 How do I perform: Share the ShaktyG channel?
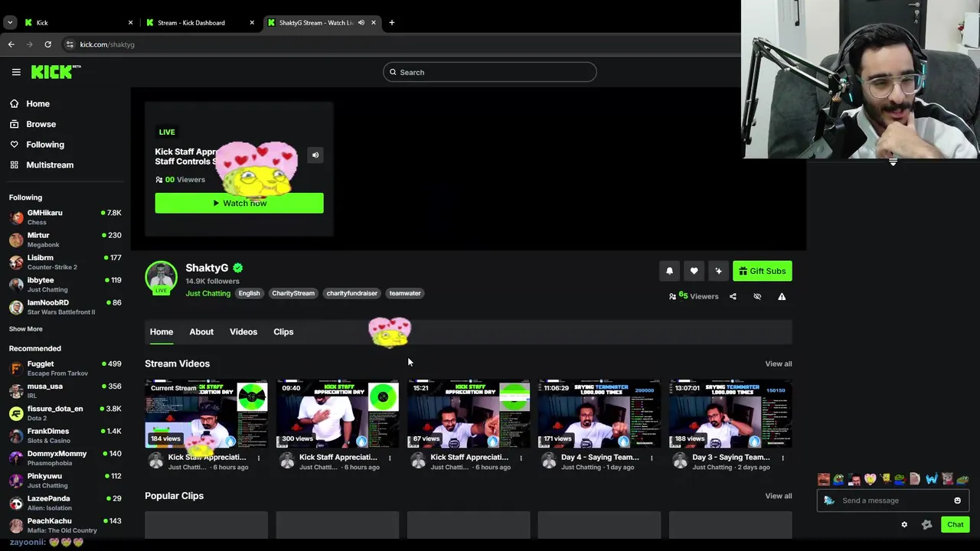(x=733, y=296)
